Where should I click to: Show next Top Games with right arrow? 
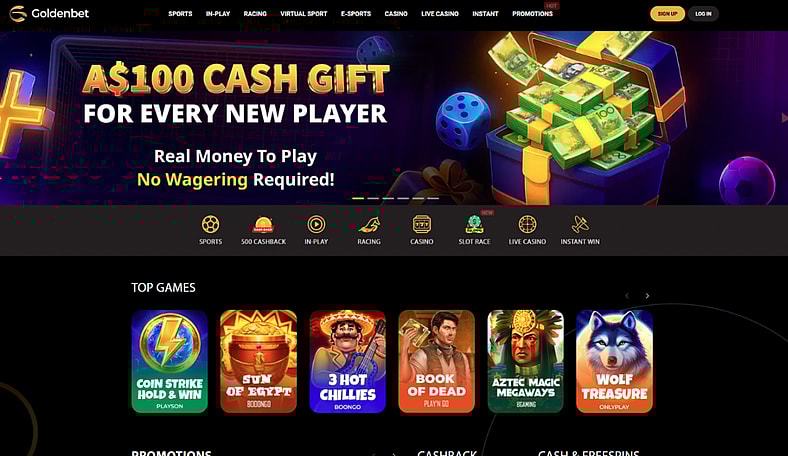coord(647,296)
